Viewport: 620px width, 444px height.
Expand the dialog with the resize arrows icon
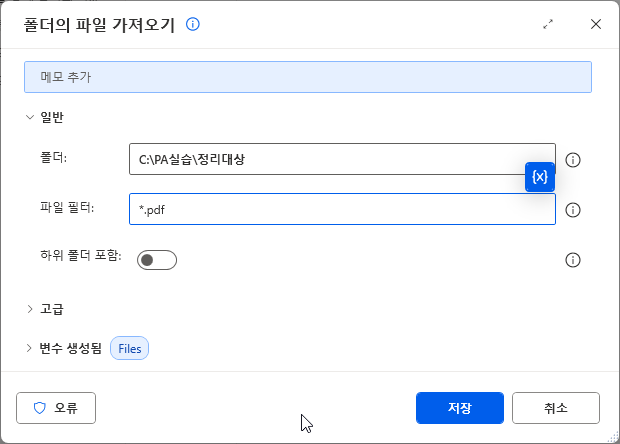tap(548, 25)
